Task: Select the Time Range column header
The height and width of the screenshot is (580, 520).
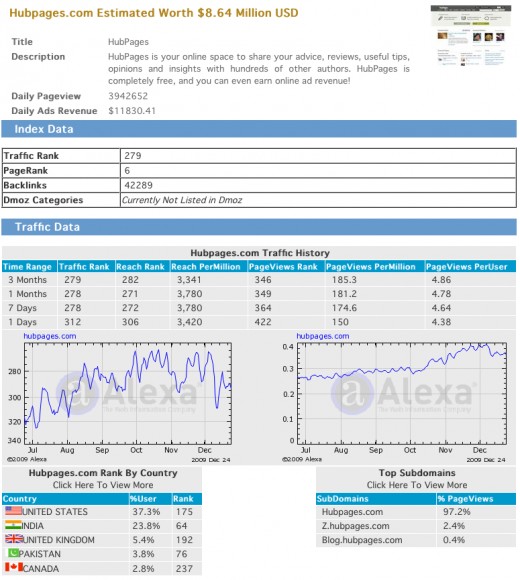Action: click(30, 267)
